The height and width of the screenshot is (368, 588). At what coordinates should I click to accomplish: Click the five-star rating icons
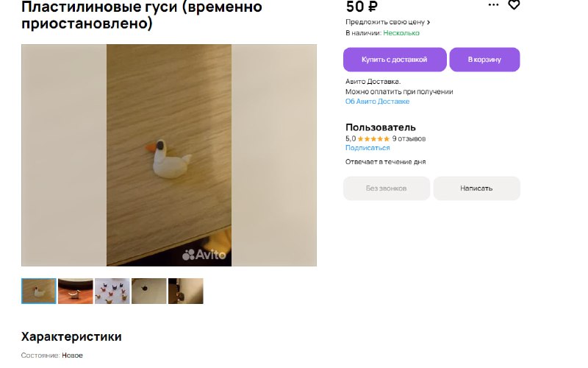coord(373,139)
